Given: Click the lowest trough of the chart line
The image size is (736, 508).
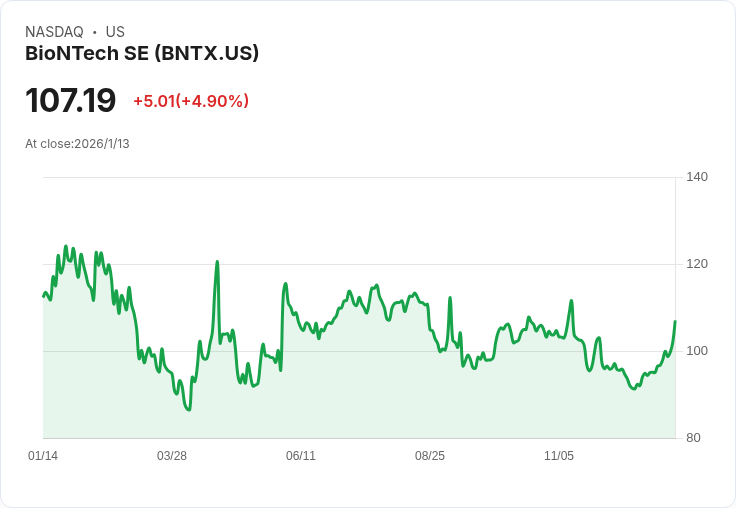Looking at the screenshot, I should point(189,410).
